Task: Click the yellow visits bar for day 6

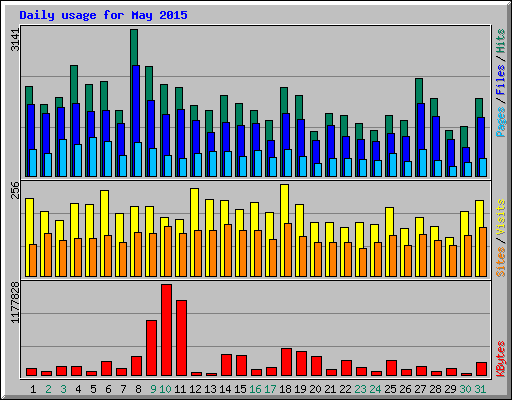Action: tap(105, 212)
